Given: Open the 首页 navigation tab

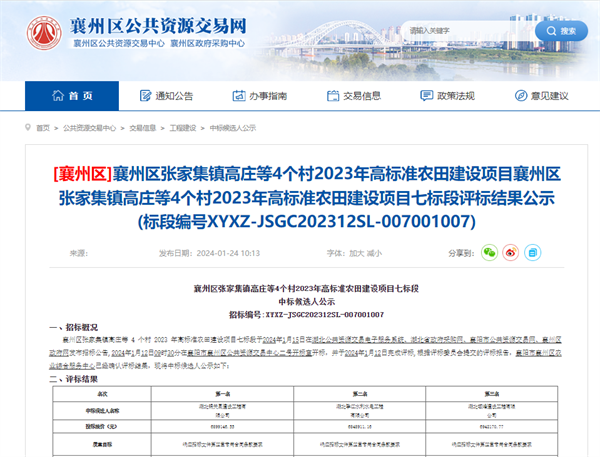Looking at the screenshot, I should point(79,96).
